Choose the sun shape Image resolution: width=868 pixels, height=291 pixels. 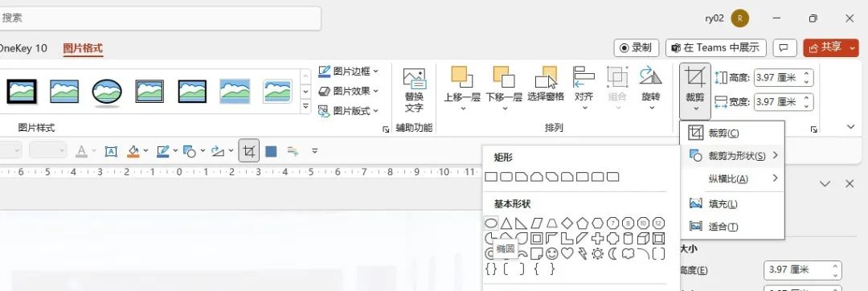[598, 253]
